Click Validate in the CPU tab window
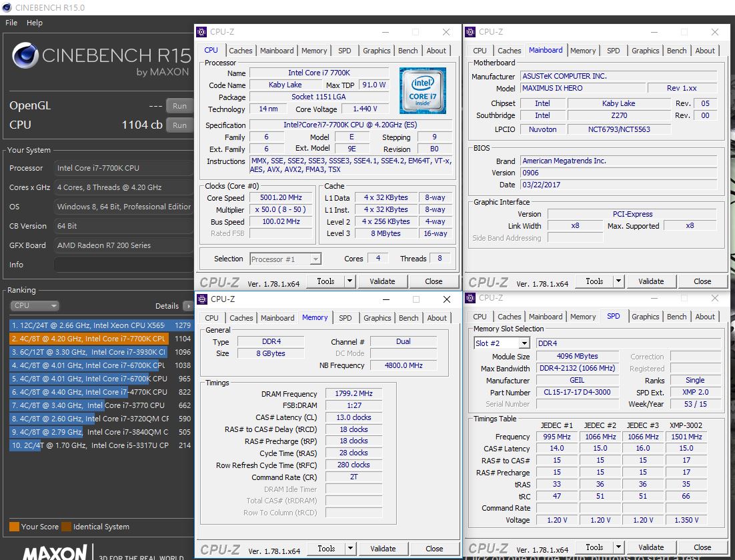The height and width of the screenshot is (560, 735). pyautogui.click(x=382, y=281)
